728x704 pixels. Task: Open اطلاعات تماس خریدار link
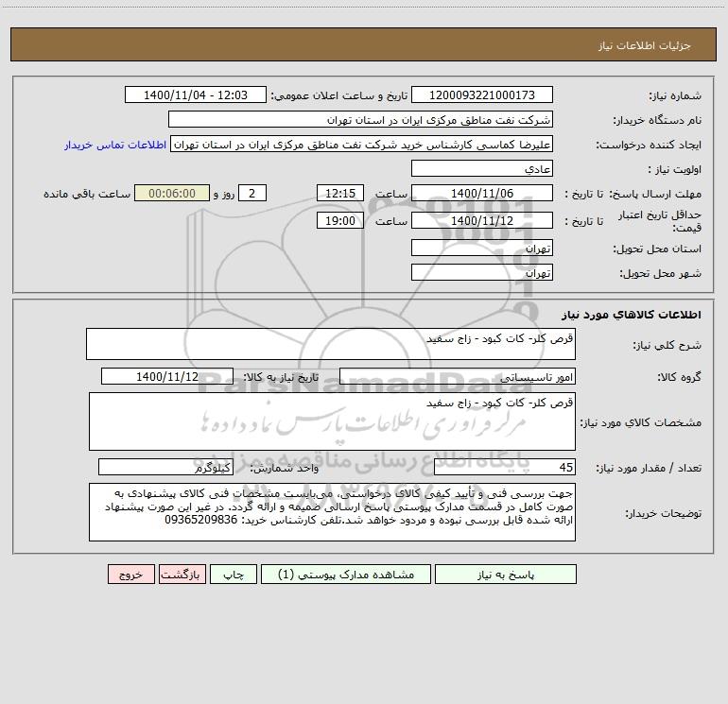115,145
